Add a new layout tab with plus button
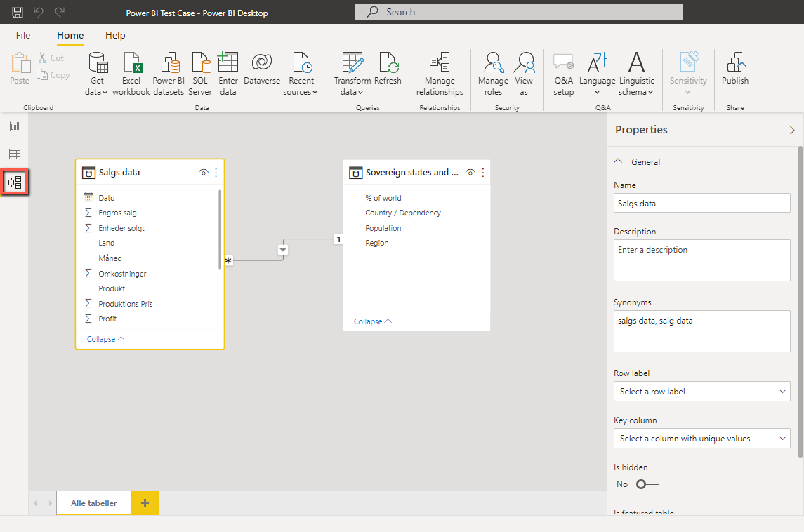The height and width of the screenshot is (532, 804). click(145, 503)
